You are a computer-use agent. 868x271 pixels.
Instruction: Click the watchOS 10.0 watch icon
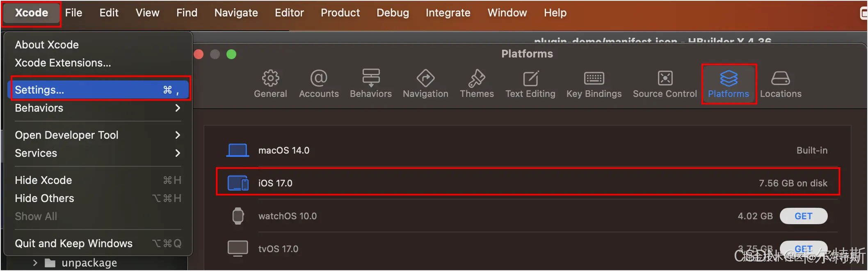(238, 216)
